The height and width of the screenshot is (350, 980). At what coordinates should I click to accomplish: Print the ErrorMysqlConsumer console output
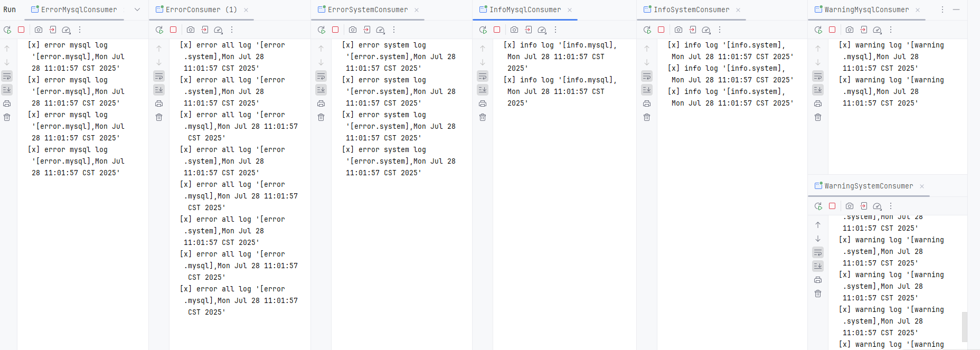click(x=7, y=103)
